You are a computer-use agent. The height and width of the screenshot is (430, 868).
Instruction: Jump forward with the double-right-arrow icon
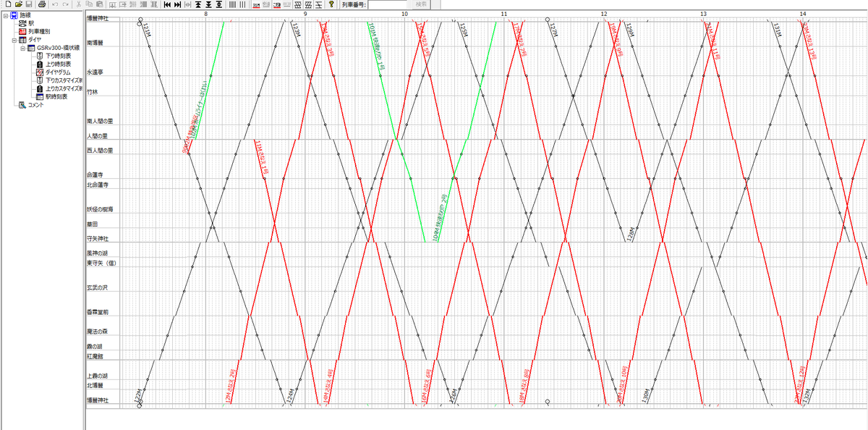177,4
